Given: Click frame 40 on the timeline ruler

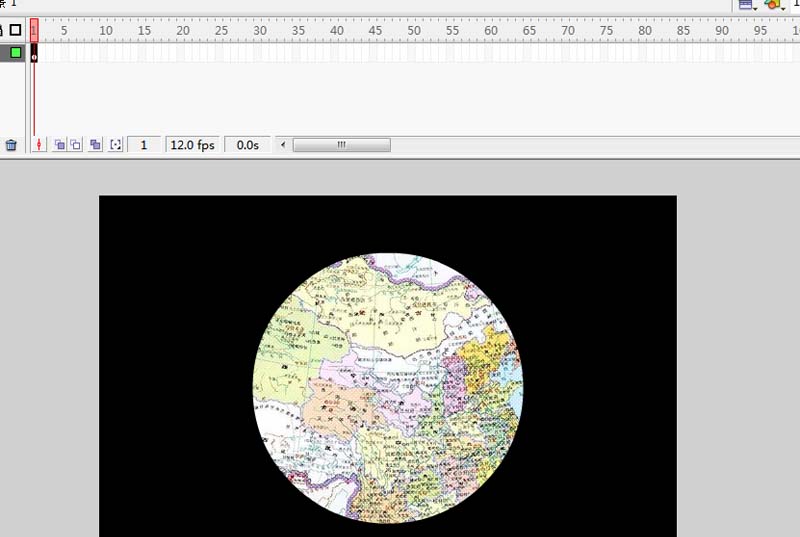Looking at the screenshot, I should coord(337,31).
